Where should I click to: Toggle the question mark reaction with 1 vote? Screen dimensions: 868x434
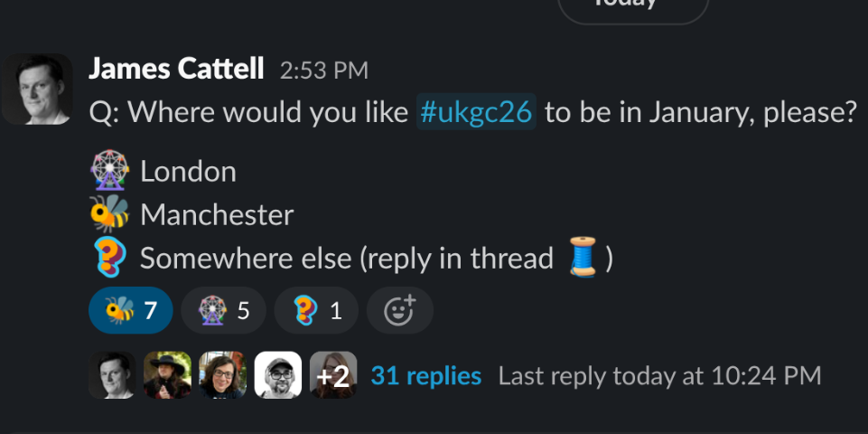[316, 310]
